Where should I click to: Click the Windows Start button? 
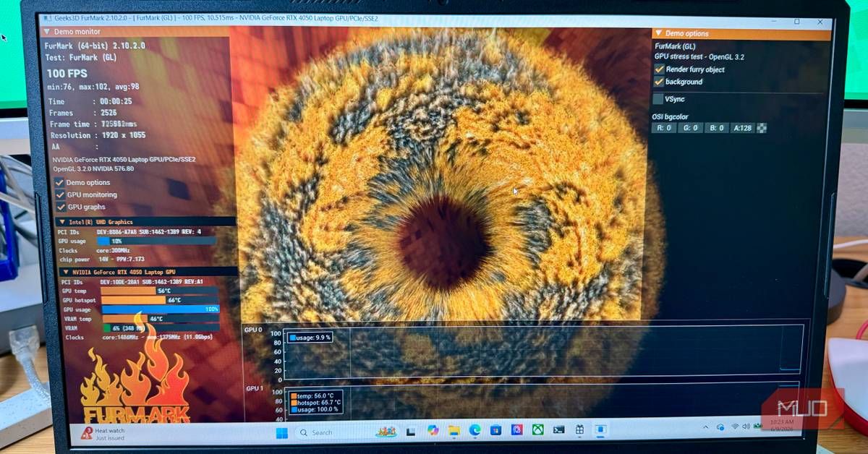tap(282, 432)
